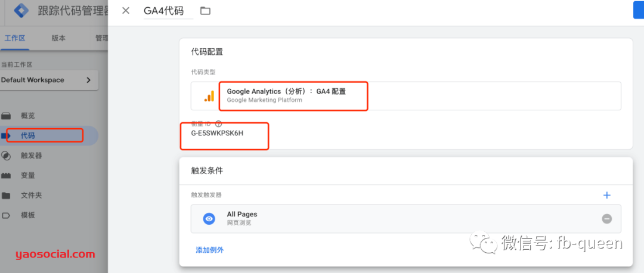Click the 添加例外 link
This screenshot has height=273, width=644.
tap(209, 250)
